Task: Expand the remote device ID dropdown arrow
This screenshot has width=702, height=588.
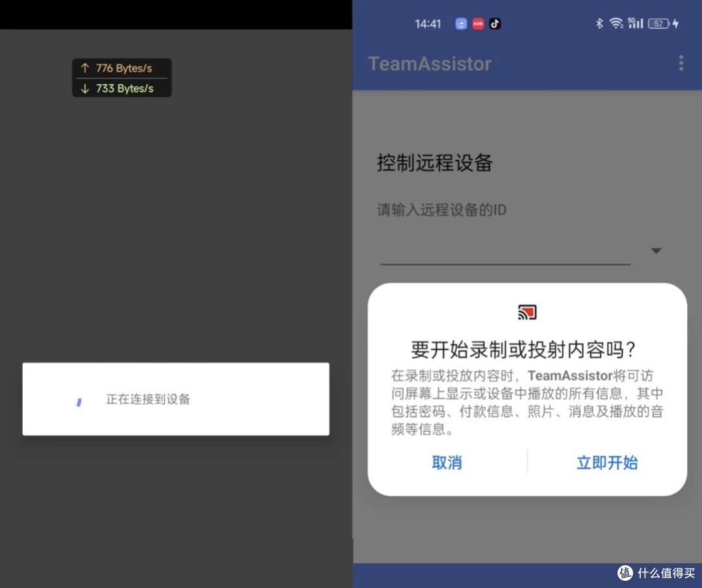Action: [656, 251]
